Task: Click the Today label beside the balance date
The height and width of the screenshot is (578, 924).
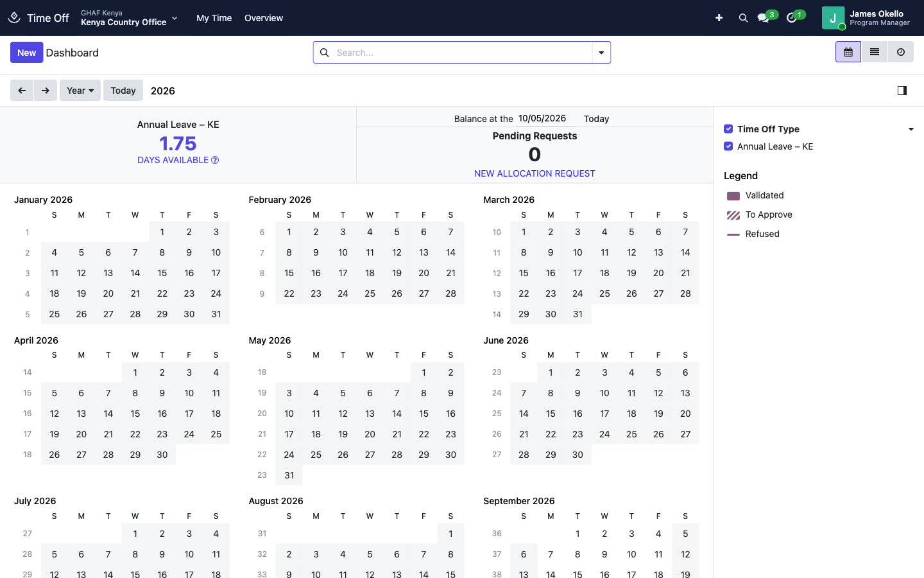Action: coord(596,119)
